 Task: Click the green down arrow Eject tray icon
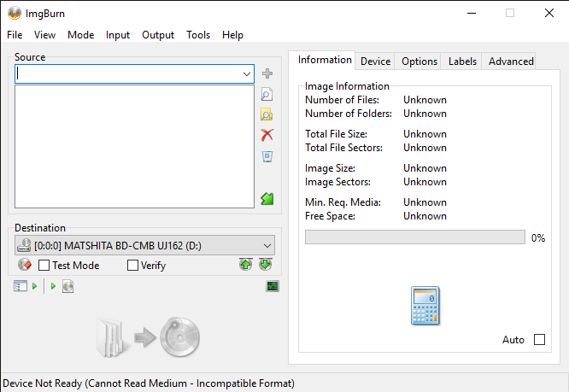266,265
